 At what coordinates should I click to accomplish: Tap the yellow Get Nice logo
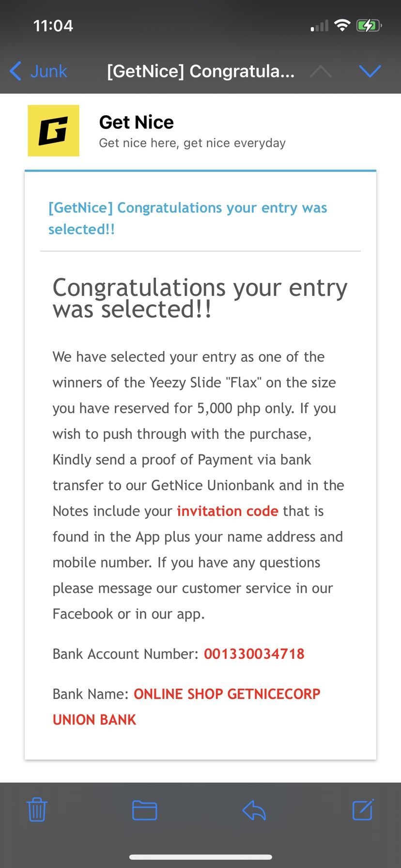(53, 131)
